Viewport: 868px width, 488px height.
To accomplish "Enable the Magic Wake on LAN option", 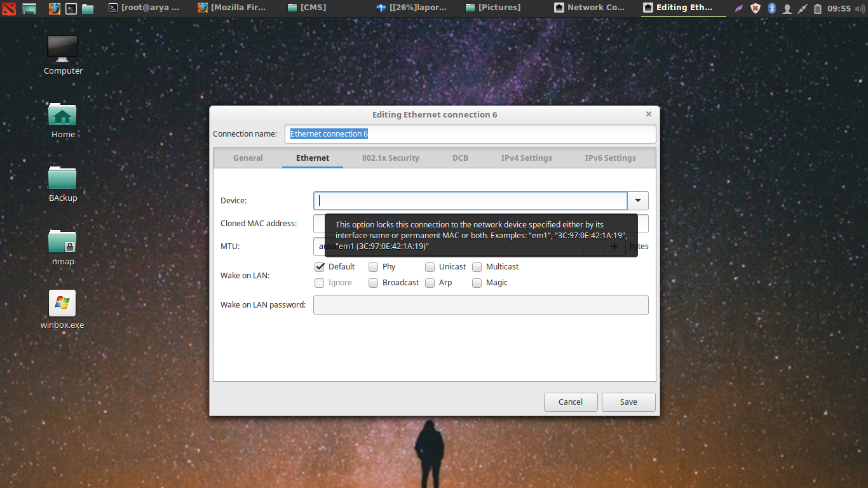I will [x=477, y=283].
